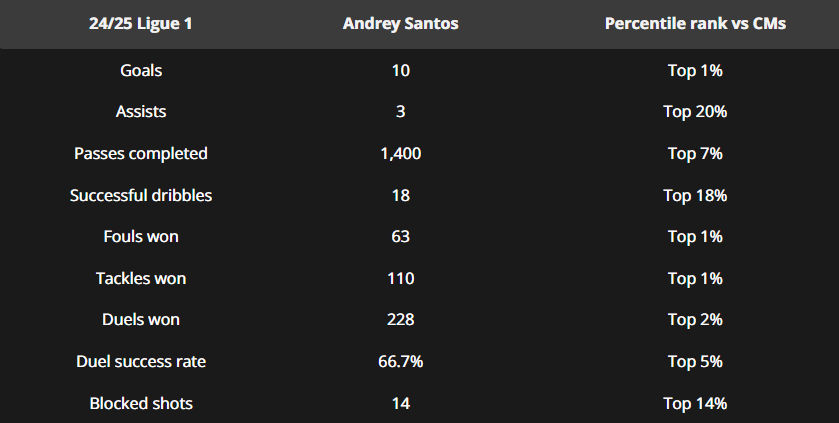
Task: Click the 'Assists' row label
Action: click(x=140, y=112)
